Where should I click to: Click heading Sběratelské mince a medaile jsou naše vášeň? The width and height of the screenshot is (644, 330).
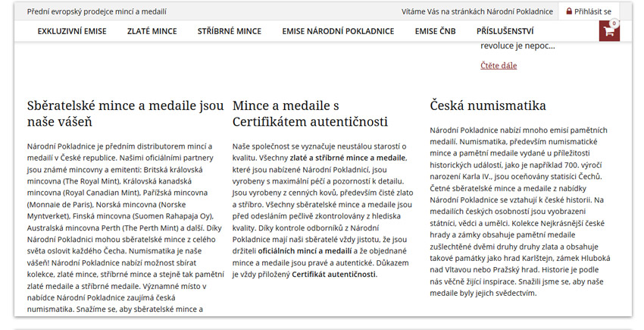click(125, 114)
